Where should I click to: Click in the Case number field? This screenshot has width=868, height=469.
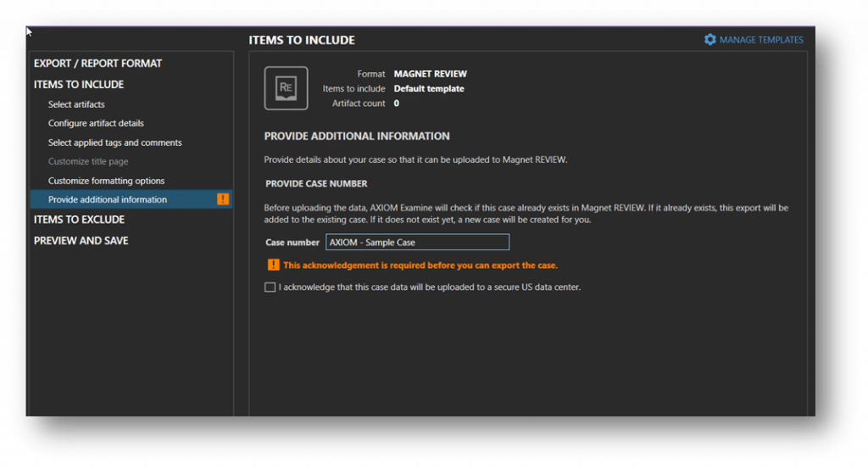pos(417,242)
